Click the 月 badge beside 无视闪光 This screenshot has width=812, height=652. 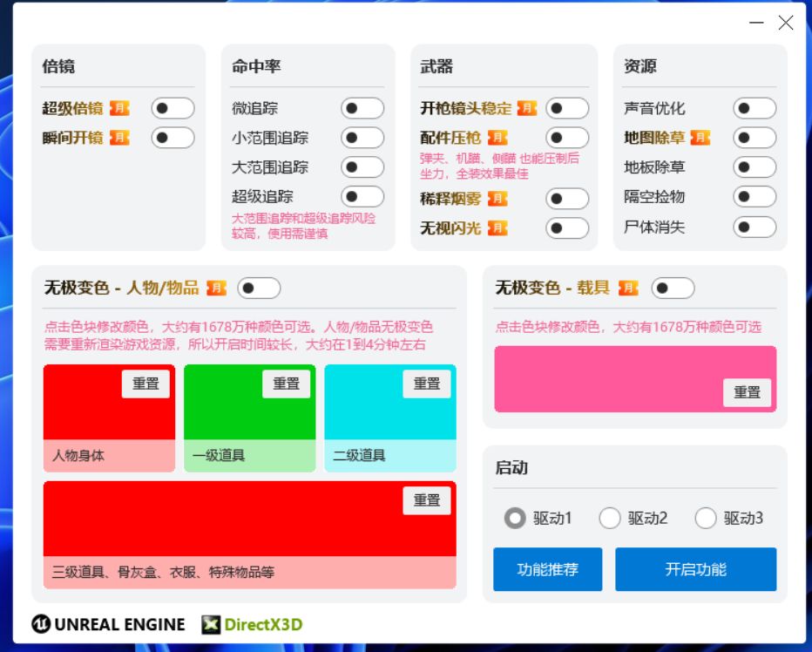(x=497, y=228)
